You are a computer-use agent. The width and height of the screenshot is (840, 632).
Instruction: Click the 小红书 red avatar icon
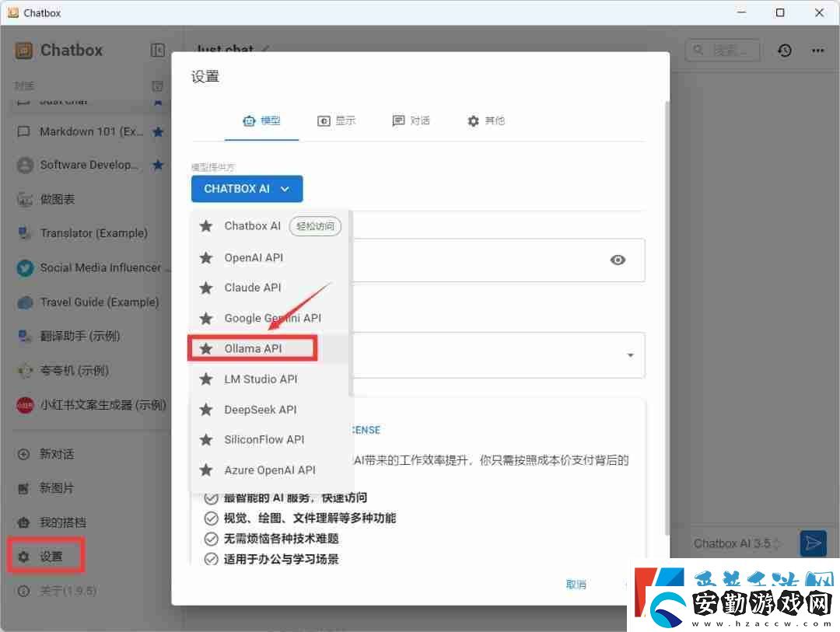click(25, 405)
